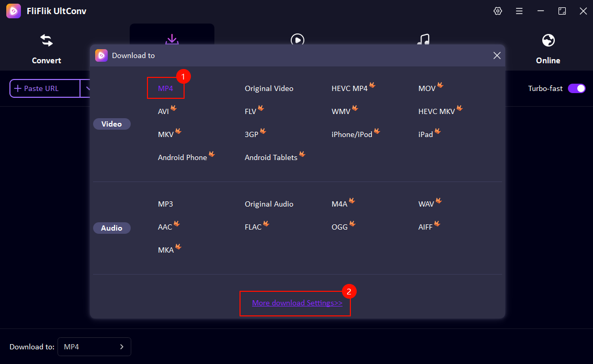Choose MKA audio format
The height and width of the screenshot is (364, 593).
(x=166, y=251)
